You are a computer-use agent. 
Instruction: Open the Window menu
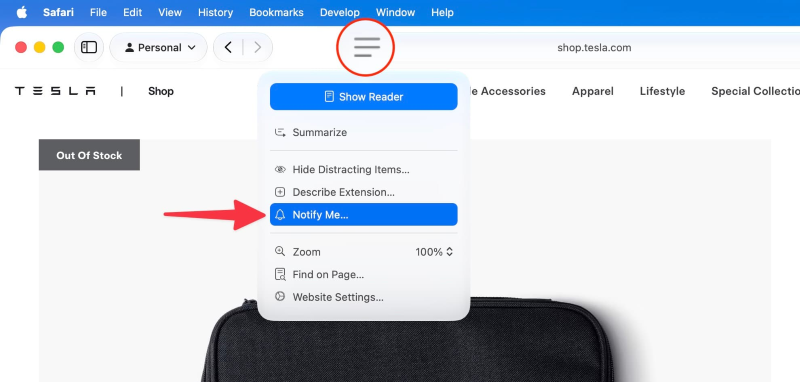coord(395,12)
